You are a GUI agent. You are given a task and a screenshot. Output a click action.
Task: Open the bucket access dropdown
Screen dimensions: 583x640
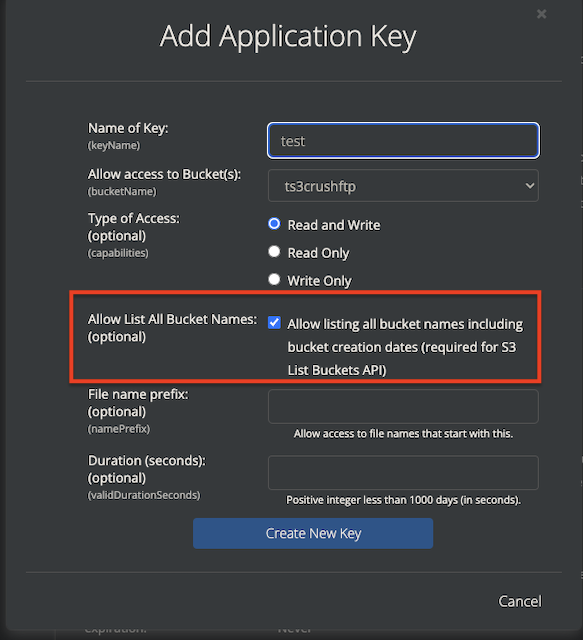click(403, 186)
